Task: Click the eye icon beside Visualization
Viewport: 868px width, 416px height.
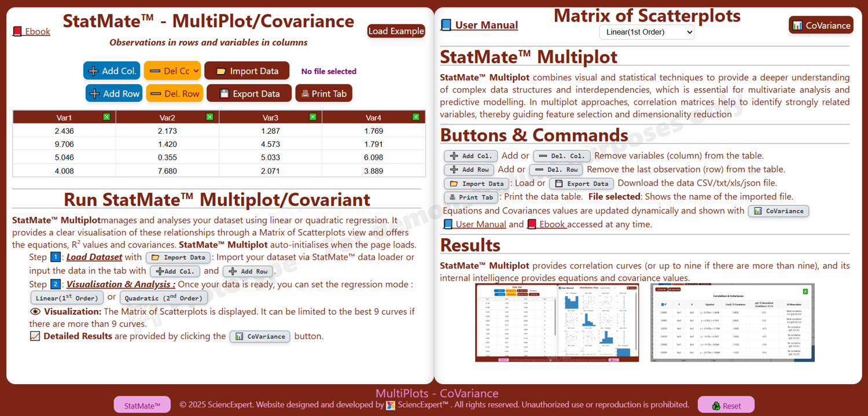Action: (x=35, y=311)
